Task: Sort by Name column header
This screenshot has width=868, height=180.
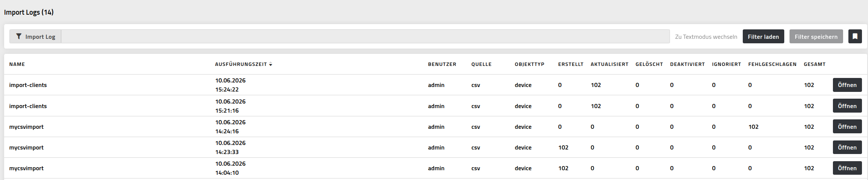Action: pyautogui.click(x=17, y=64)
